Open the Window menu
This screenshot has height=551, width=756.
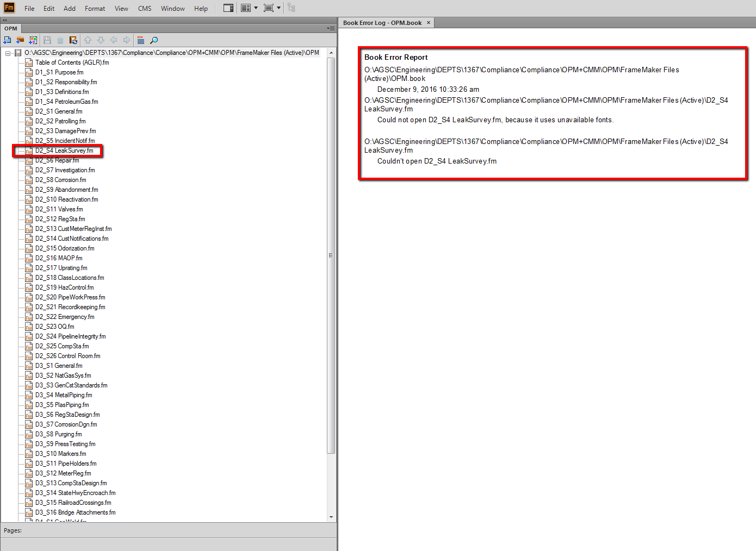coord(173,9)
